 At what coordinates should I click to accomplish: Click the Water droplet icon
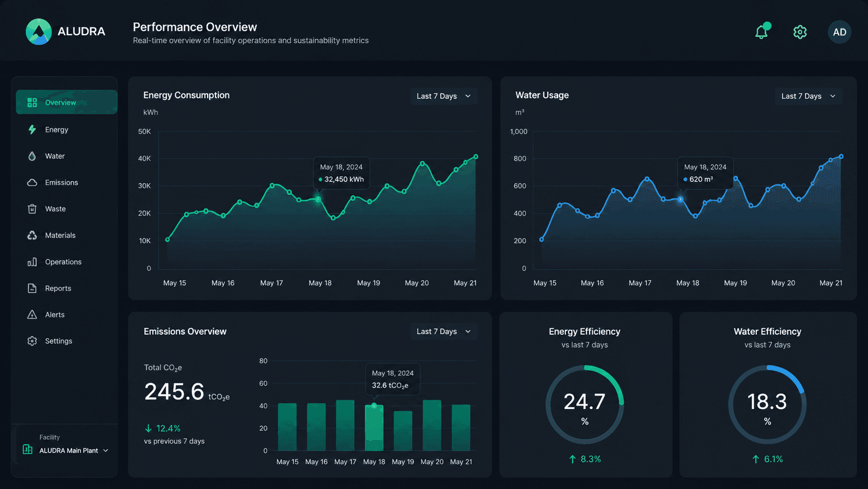pos(32,156)
